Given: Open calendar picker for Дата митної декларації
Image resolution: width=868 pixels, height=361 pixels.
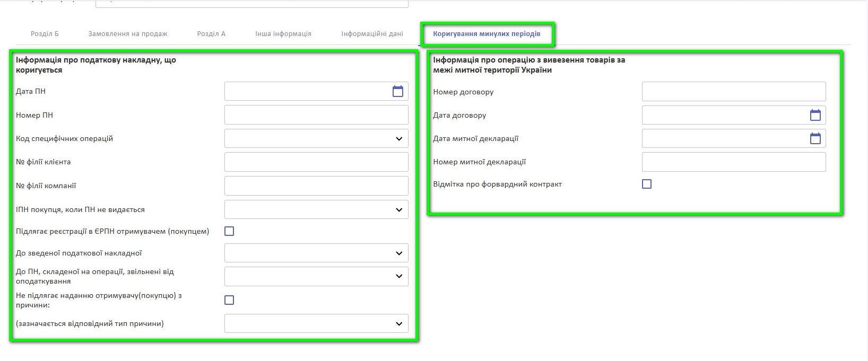Looking at the screenshot, I should [815, 138].
